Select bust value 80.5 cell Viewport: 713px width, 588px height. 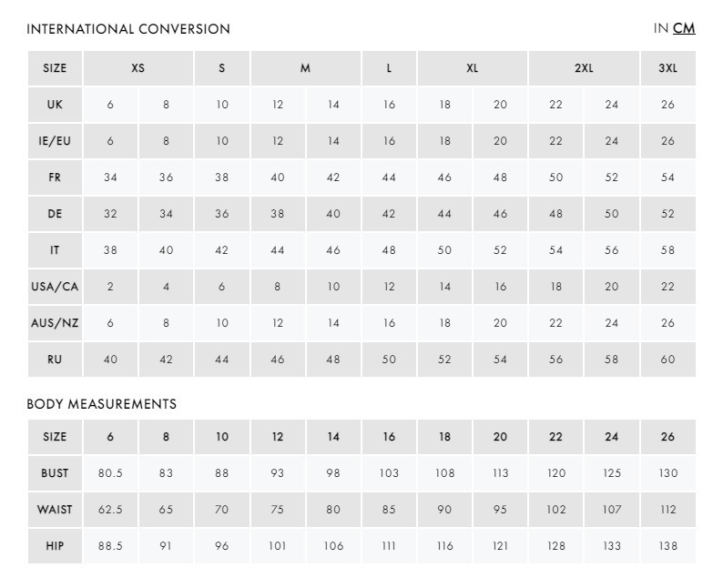(x=110, y=473)
